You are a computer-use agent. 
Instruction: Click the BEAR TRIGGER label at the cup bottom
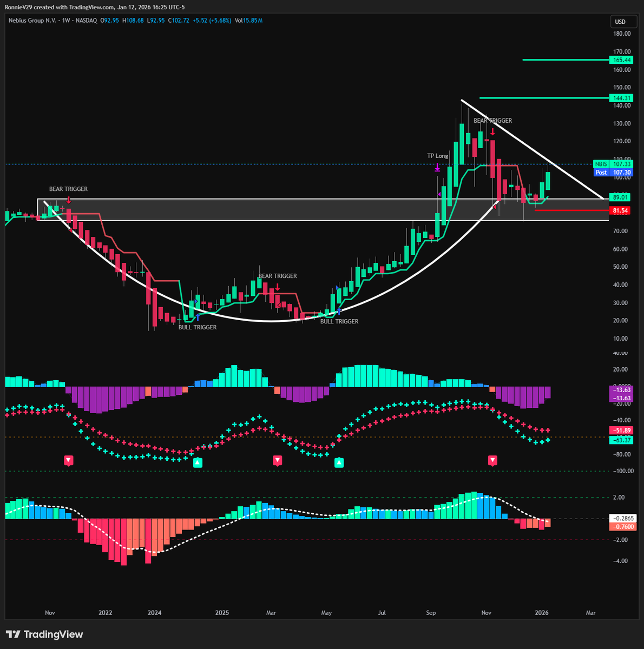point(278,276)
